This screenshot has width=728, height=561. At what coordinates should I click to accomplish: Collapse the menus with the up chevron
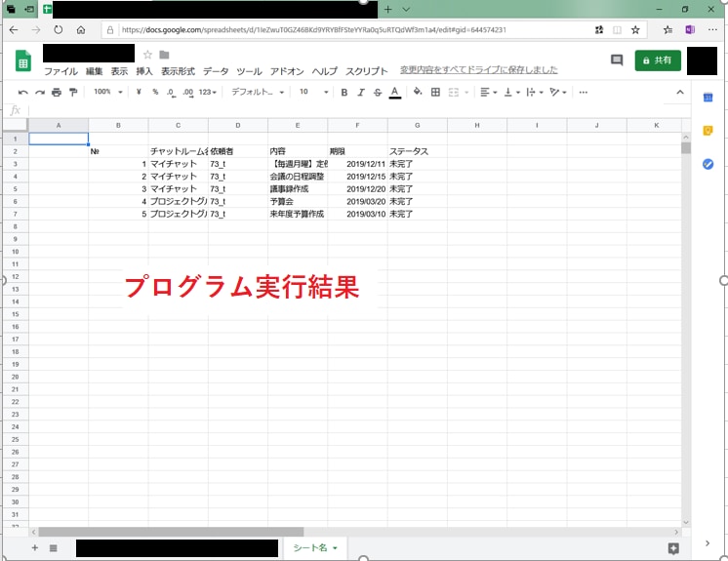pos(680,93)
